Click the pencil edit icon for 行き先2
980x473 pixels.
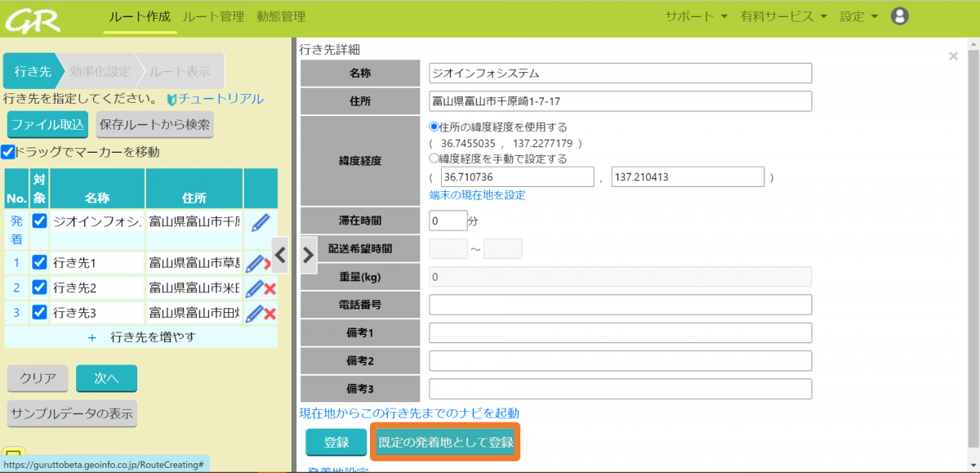[254, 288]
